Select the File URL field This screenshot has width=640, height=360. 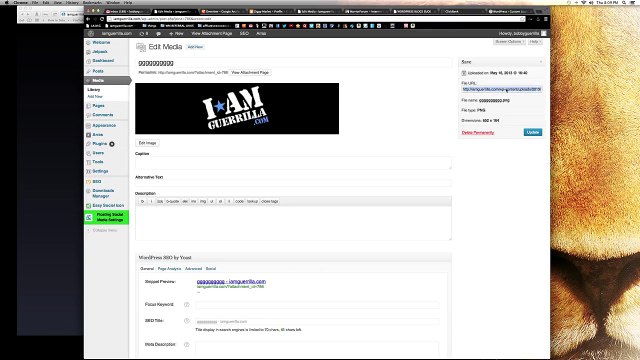tap(502, 89)
